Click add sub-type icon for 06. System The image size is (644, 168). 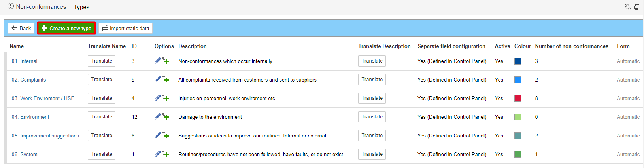166,154
